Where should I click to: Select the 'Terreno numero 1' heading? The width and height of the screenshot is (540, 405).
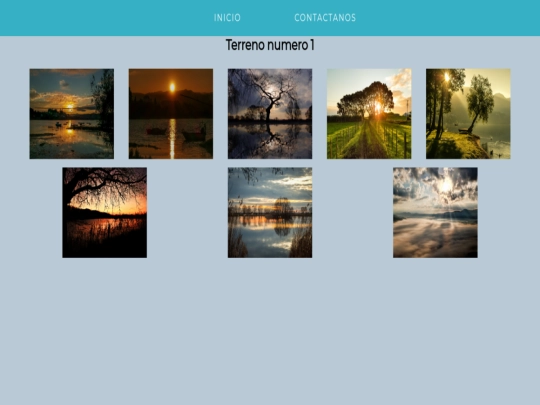click(x=270, y=45)
